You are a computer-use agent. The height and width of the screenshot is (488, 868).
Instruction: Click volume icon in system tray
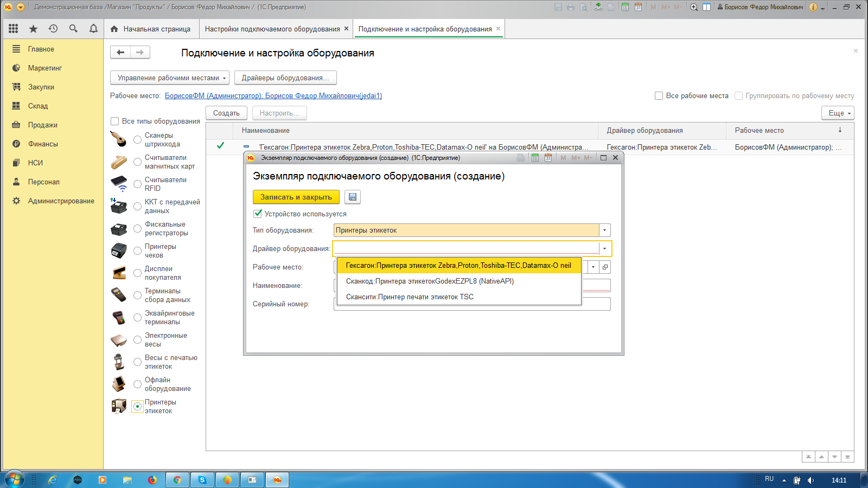click(810, 480)
